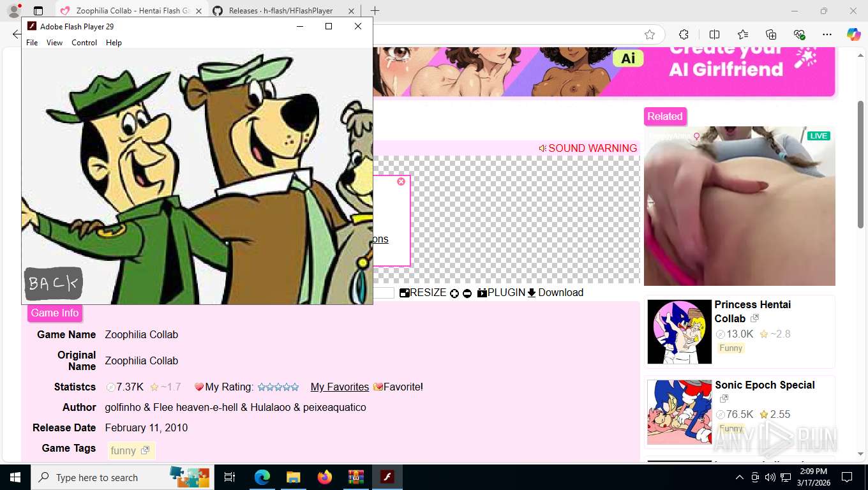Click the Related section label

pyautogui.click(x=665, y=117)
